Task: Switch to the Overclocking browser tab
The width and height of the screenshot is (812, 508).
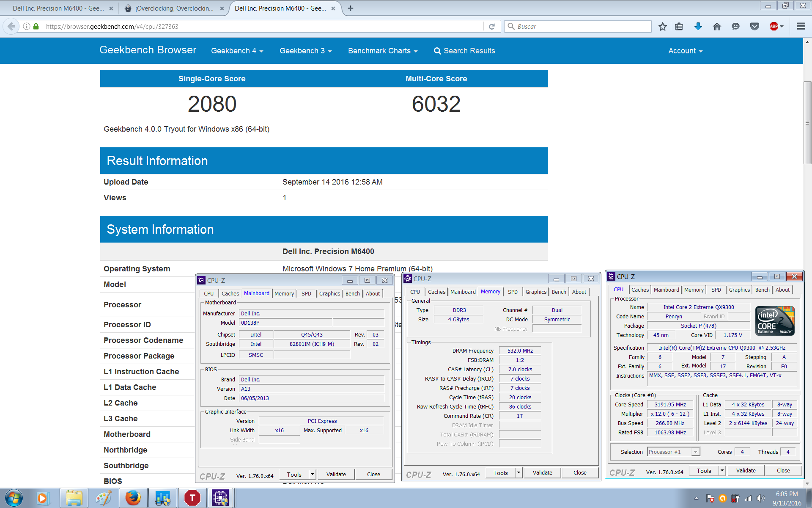Action: coord(174,8)
